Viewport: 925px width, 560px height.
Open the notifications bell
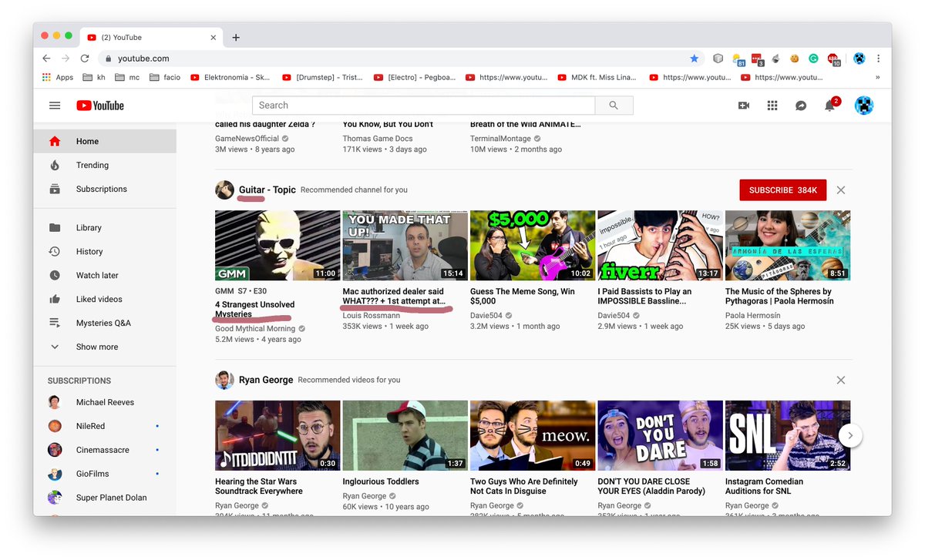(830, 105)
